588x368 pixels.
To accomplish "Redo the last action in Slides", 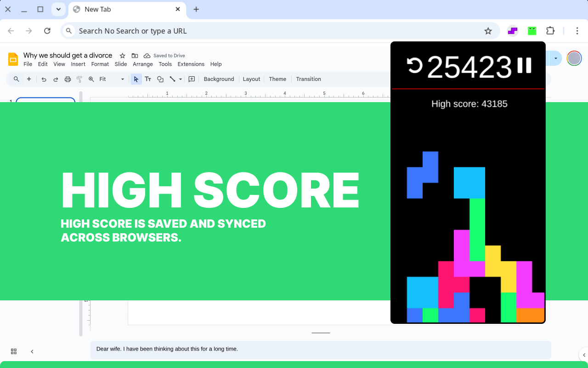I will (x=56, y=79).
